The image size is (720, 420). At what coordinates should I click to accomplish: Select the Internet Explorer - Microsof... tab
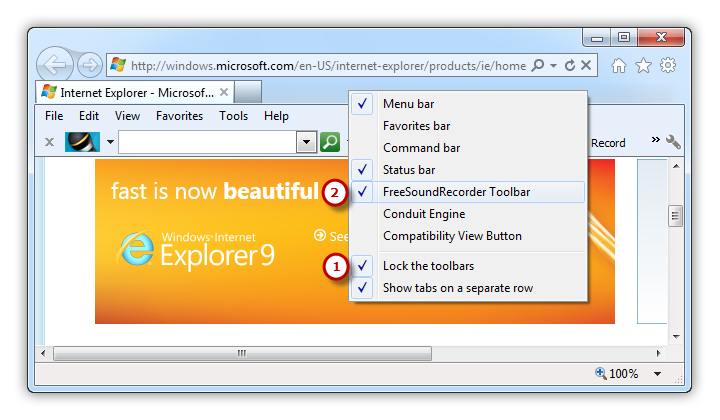[135, 92]
